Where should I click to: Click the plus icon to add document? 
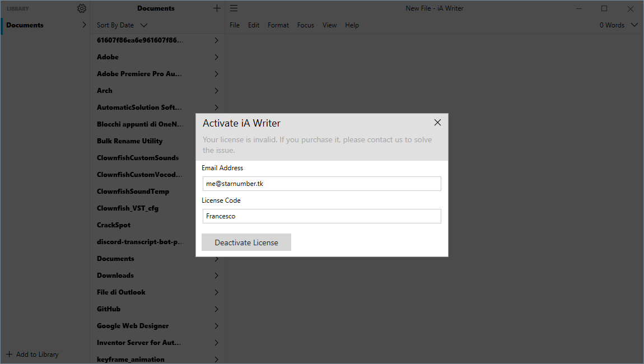click(x=217, y=8)
